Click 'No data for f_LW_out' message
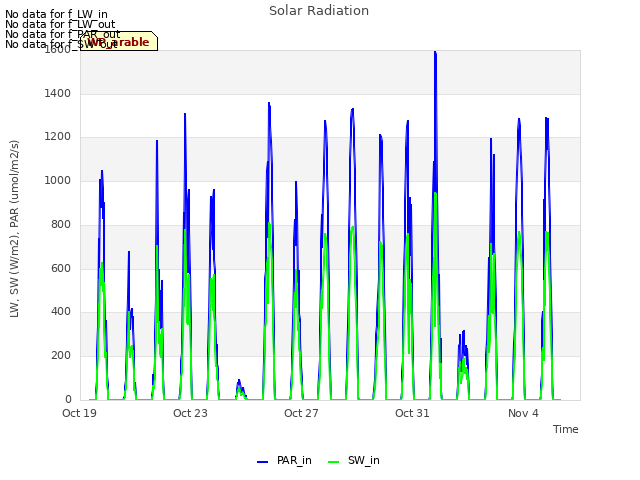640x480 pixels. tap(60, 24)
